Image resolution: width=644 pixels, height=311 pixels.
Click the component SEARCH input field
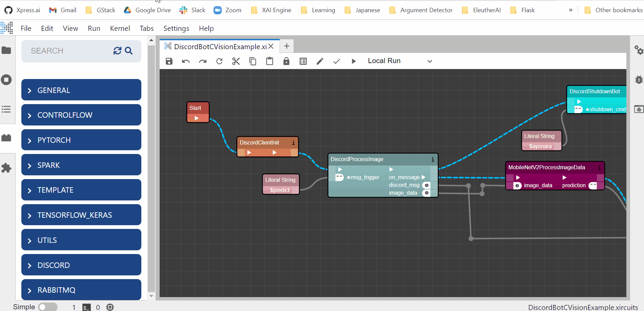pos(68,51)
